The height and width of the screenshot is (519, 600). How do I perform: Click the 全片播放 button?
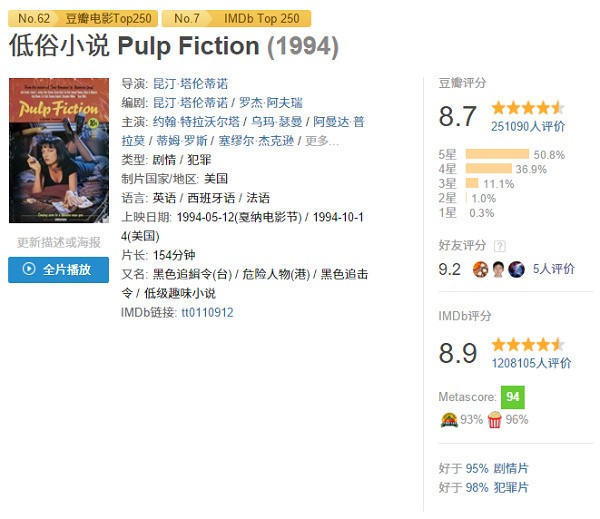[x=59, y=270]
